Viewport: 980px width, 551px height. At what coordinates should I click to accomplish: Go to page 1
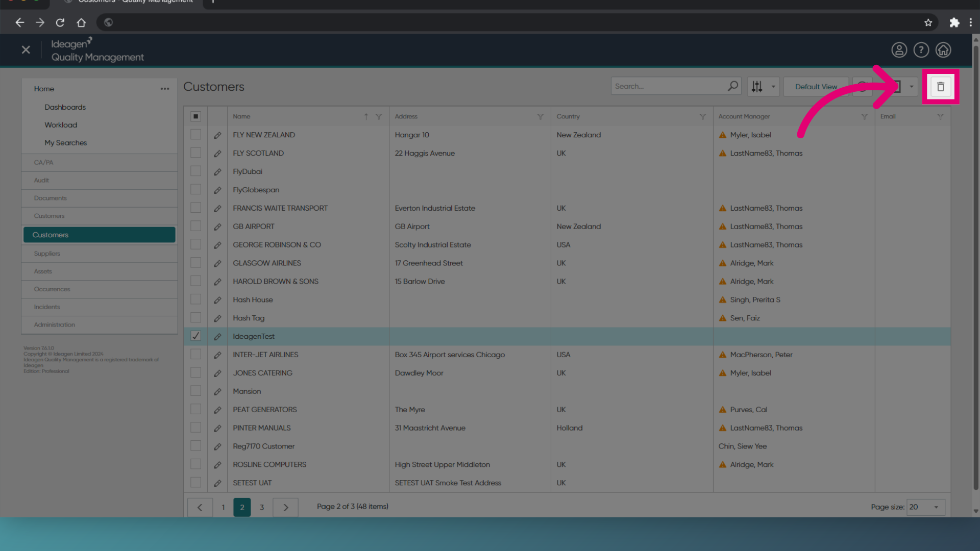coord(223,507)
